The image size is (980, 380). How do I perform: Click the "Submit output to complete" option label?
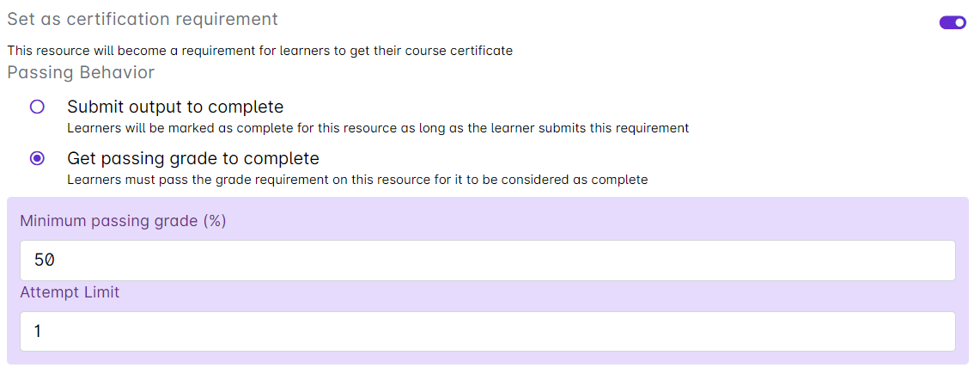[x=175, y=107]
